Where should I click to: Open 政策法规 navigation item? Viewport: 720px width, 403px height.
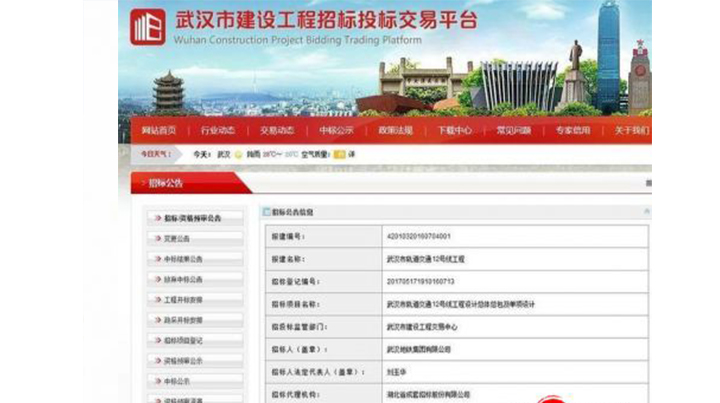pos(396,130)
